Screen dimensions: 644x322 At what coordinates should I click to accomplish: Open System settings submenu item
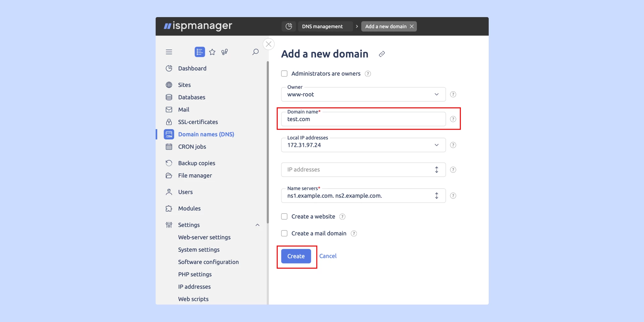click(199, 250)
